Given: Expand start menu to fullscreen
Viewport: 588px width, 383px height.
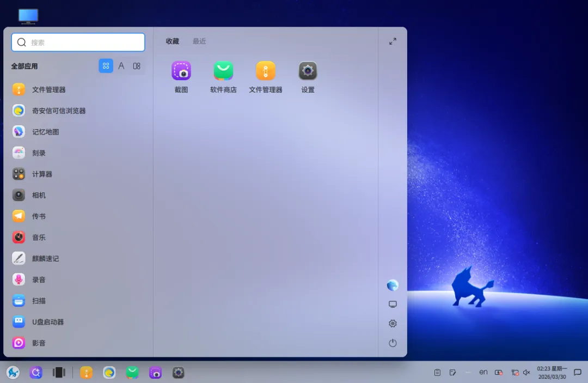Looking at the screenshot, I should pyautogui.click(x=393, y=41).
